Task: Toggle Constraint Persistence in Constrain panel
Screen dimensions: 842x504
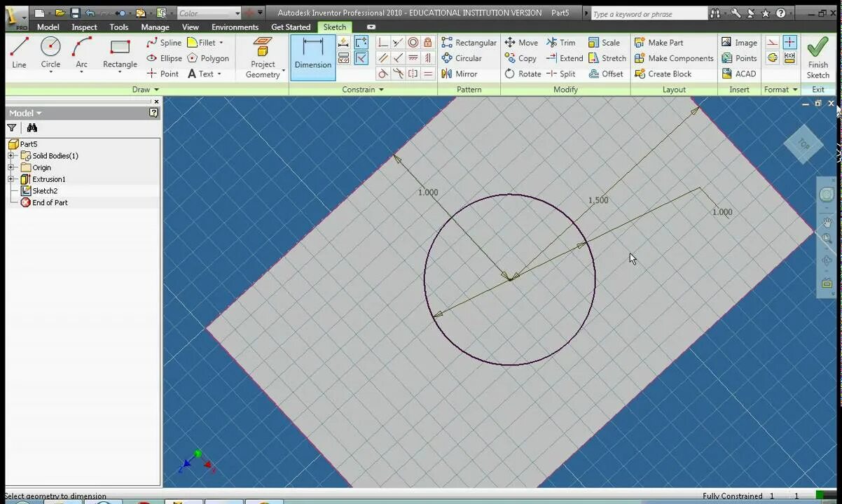Action: click(361, 58)
